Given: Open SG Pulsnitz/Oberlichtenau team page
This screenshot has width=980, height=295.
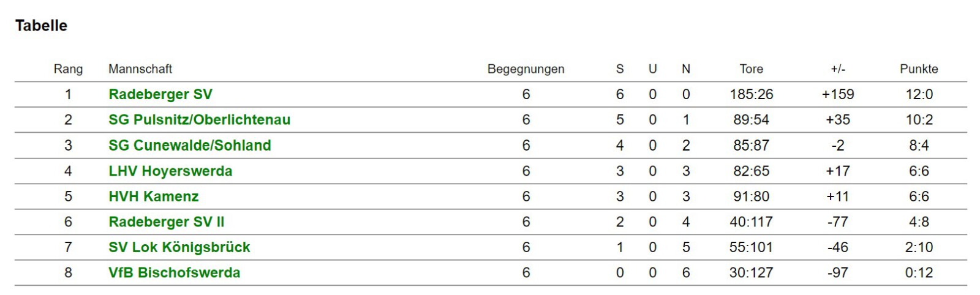Looking at the screenshot, I should (200, 120).
